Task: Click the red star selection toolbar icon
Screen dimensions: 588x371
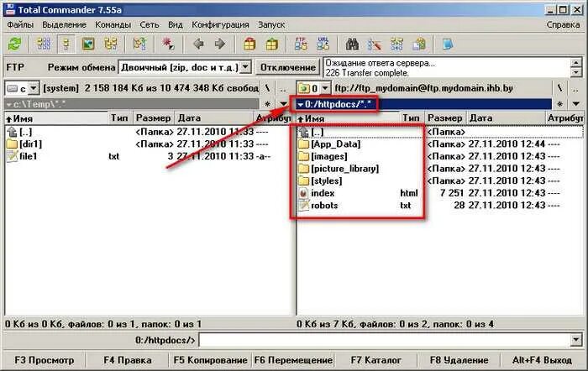Action: click(168, 44)
